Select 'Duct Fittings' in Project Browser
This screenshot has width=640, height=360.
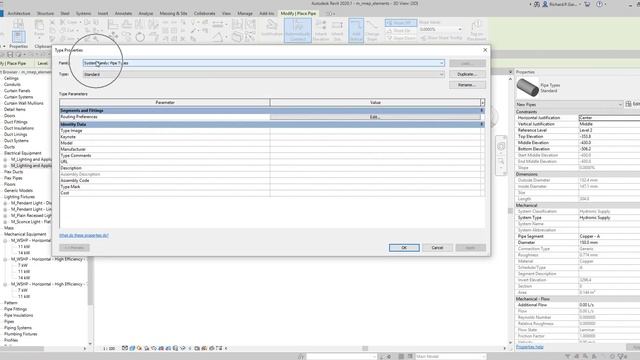[x=16, y=122]
